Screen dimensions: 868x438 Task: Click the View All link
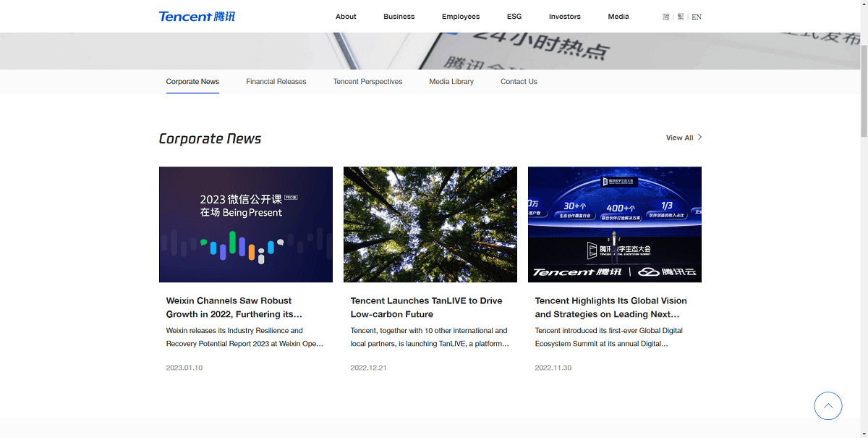[680, 137]
